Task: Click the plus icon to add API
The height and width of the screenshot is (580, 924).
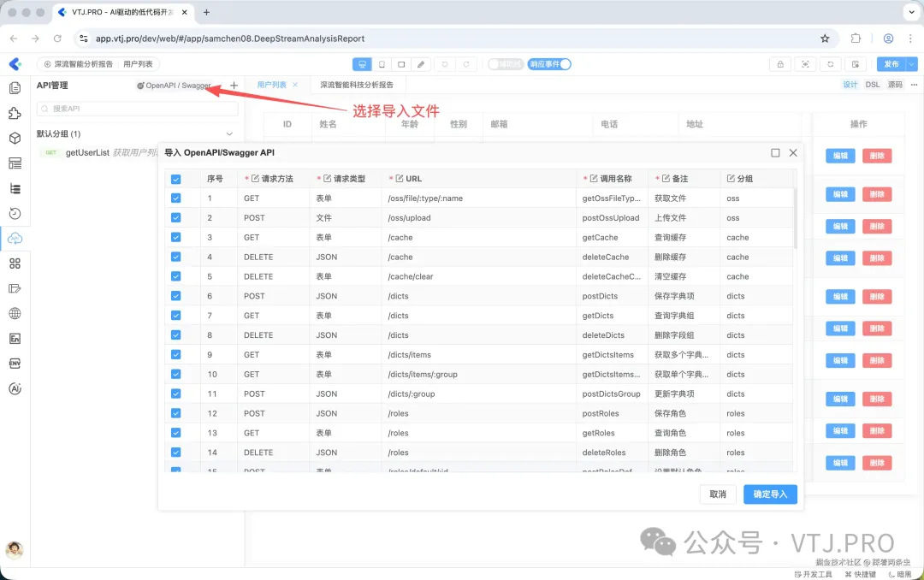Action: click(x=234, y=86)
